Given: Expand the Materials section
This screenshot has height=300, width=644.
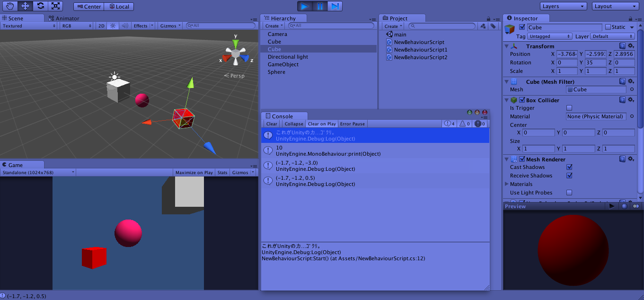Looking at the screenshot, I should pyautogui.click(x=507, y=184).
